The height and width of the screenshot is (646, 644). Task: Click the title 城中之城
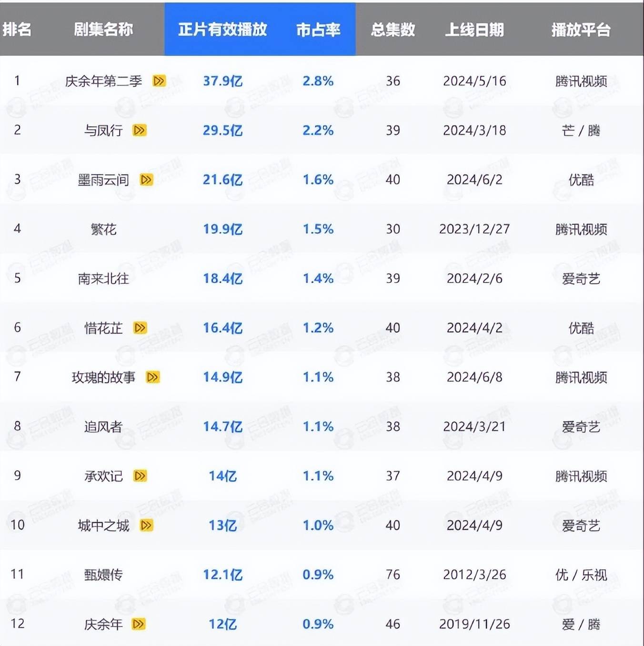pyautogui.click(x=103, y=525)
